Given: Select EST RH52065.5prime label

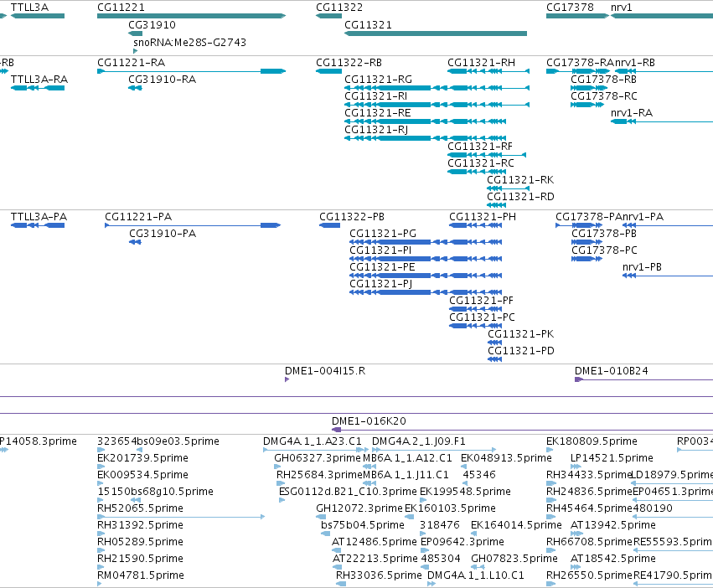Looking at the screenshot, I should [x=140, y=508].
